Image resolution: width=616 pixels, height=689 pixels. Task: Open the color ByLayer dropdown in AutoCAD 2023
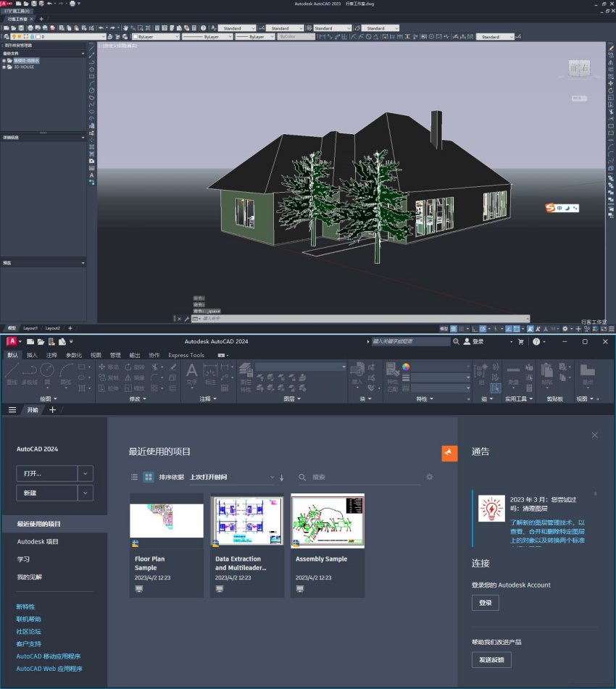click(x=156, y=37)
